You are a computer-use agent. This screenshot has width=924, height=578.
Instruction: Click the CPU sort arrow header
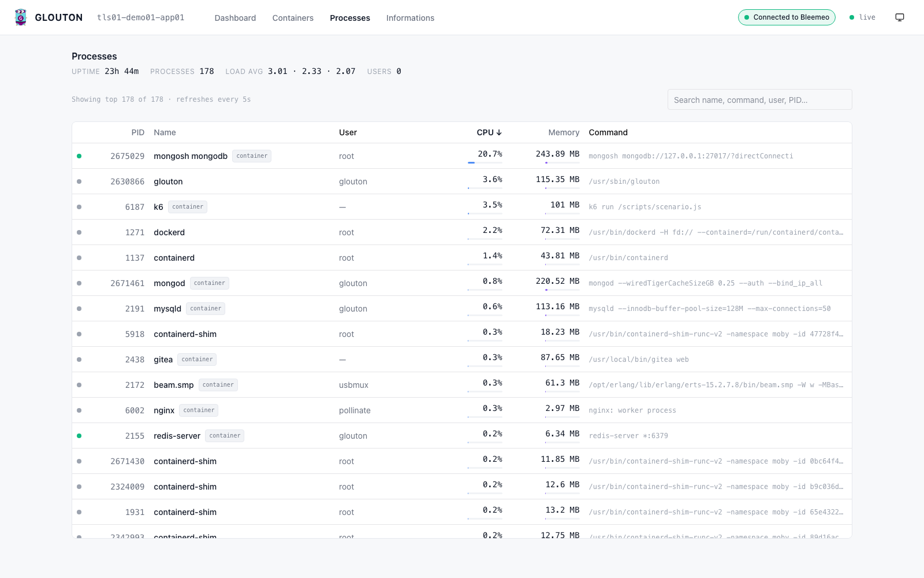[x=489, y=132]
